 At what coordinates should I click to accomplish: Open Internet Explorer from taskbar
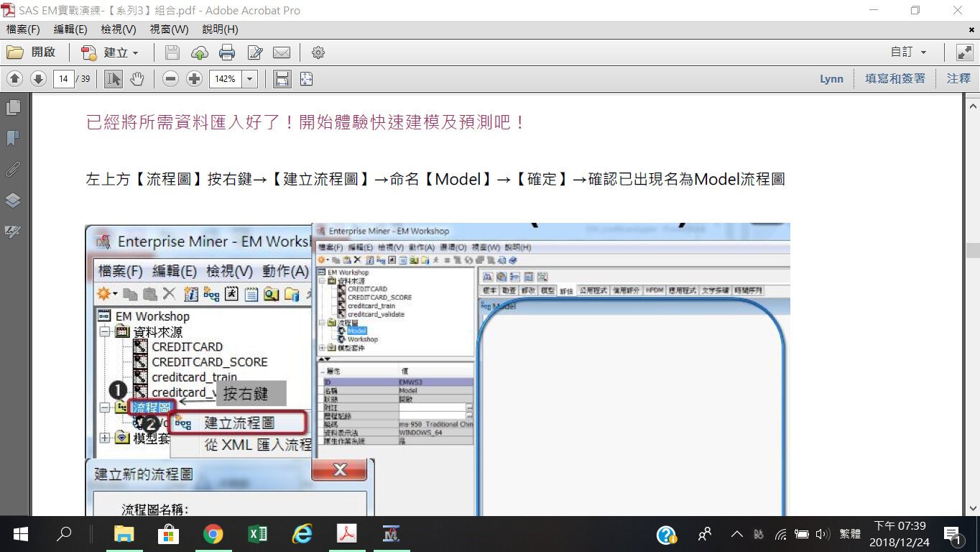(302, 534)
